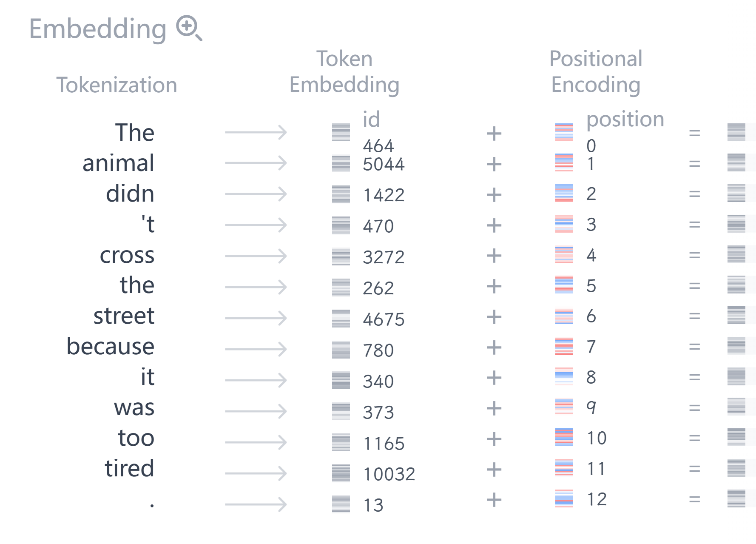The height and width of the screenshot is (544, 756).
Task: Click the token id 3272 label
Action: (x=384, y=257)
